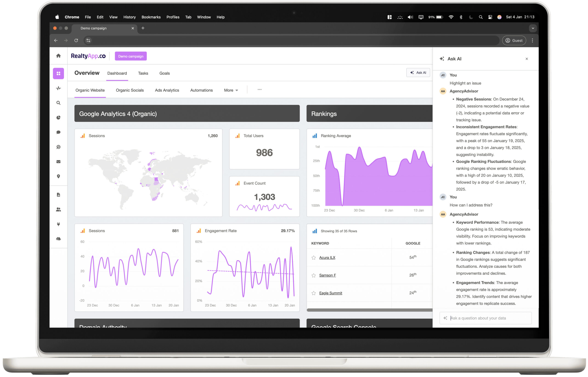This screenshot has width=588, height=377.
Task: Open the reports document icon in sidebar
Action: (x=58, y=195)
